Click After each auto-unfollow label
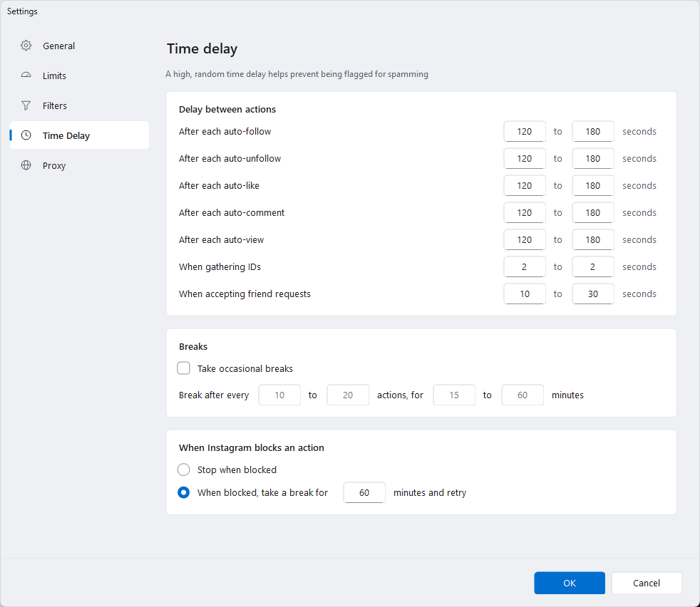700x607 pixels. coord(230,158)
